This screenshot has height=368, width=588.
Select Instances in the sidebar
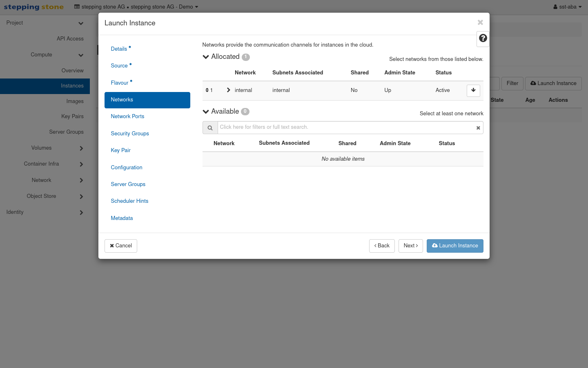[x=45, y=86]
